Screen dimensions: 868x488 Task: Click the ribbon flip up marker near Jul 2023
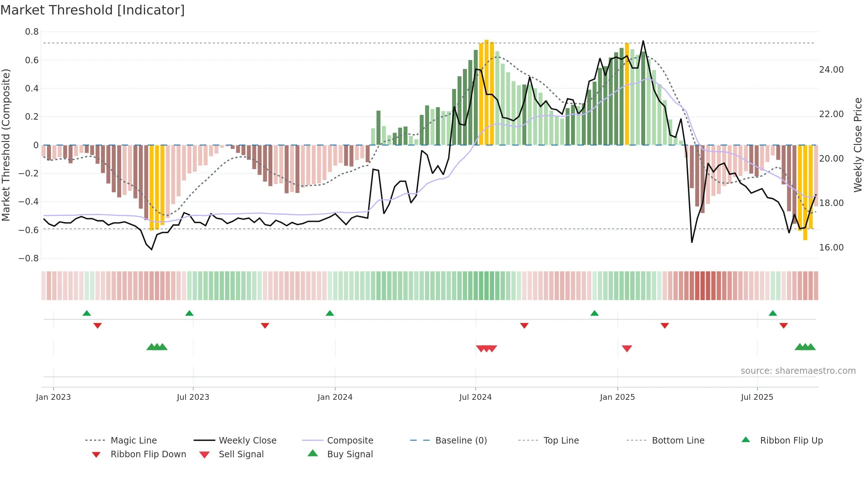[189, 313]
